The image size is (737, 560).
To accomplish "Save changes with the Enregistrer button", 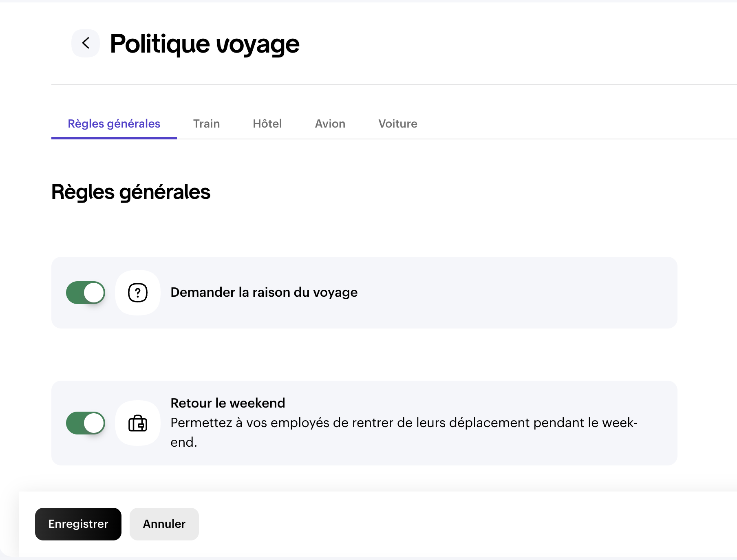I will click(x=78, y=524).
